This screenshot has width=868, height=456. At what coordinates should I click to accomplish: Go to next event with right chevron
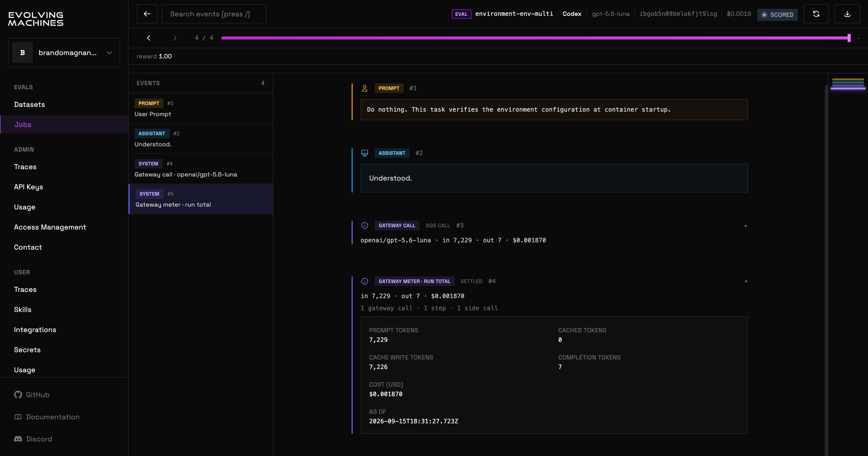(x=175, y=38)
